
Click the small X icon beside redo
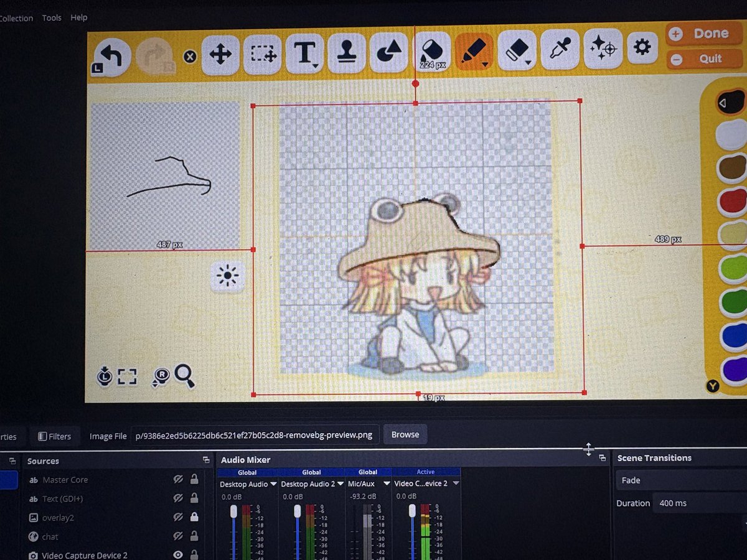[x=190, y=57]
